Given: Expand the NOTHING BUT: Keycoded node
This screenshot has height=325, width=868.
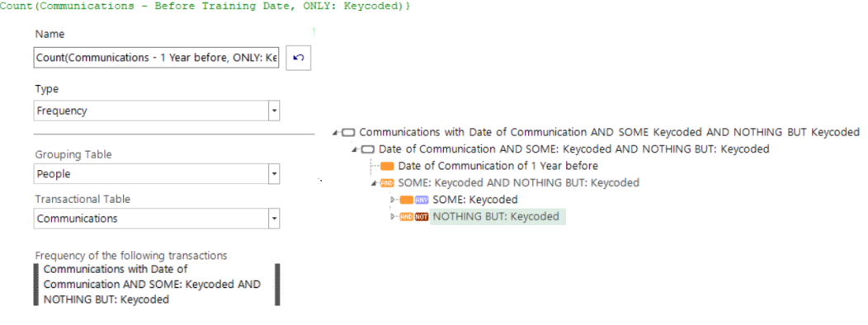Looking at the screenshot, I should pos(393,217).
